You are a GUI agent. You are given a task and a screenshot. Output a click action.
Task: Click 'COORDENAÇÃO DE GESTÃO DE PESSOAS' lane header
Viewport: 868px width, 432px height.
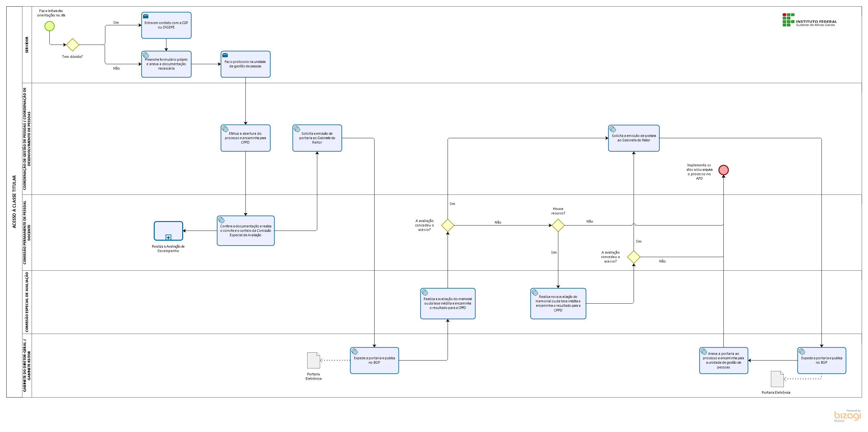pos(27,139)
